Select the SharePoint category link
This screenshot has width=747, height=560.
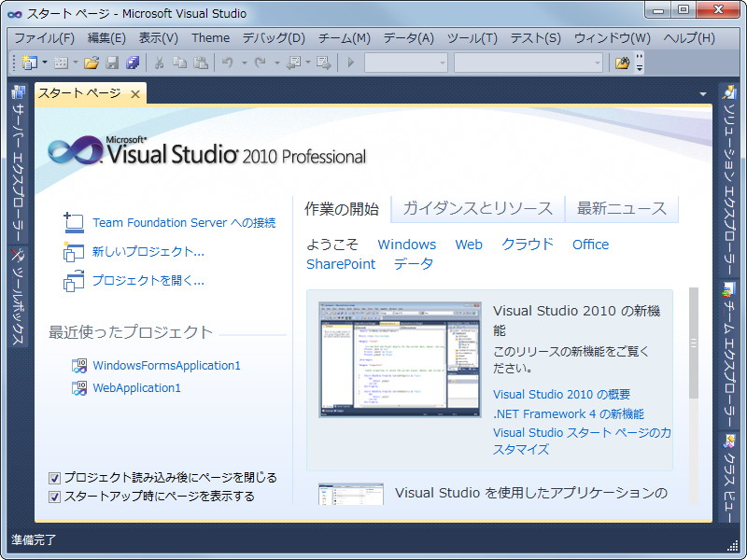click(341, 264)
